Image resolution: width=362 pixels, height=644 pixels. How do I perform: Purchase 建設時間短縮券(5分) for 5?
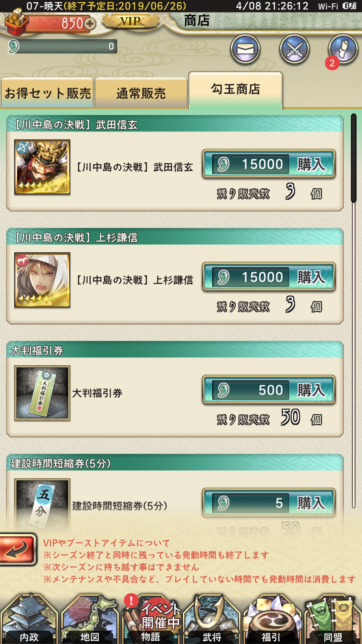(x=269, y=503)
